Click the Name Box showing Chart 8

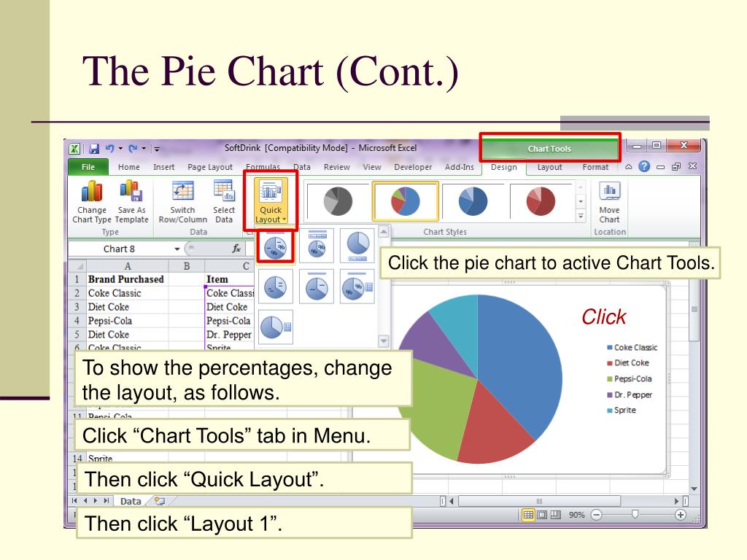(x=120, y=249)
